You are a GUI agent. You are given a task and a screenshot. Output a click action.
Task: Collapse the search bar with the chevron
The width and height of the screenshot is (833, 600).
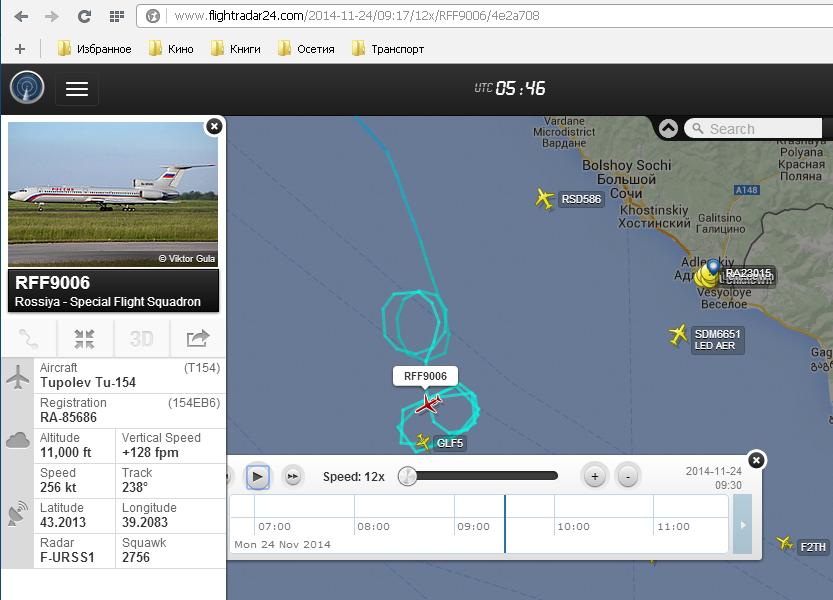668,129
